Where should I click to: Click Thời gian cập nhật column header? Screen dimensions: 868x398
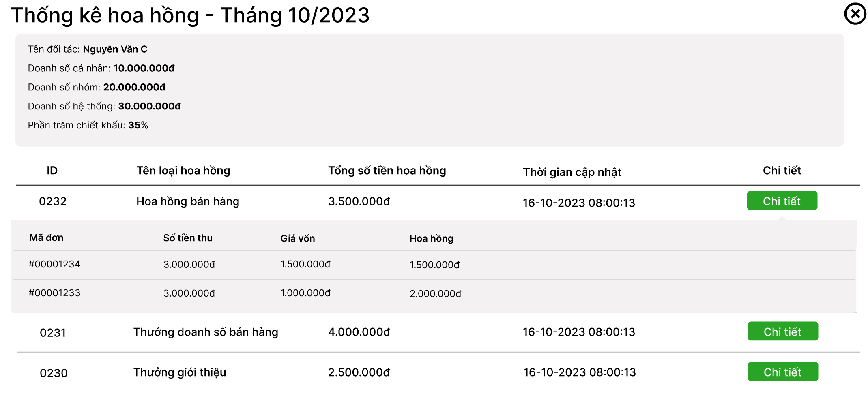[572, 172]
